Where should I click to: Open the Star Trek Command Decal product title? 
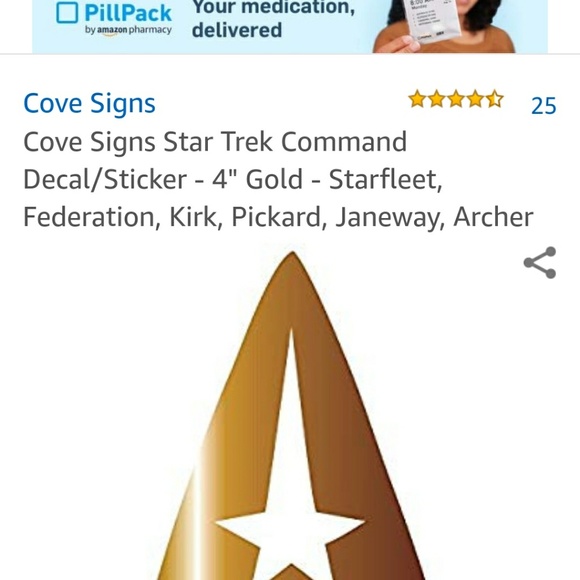pos(278,179)
